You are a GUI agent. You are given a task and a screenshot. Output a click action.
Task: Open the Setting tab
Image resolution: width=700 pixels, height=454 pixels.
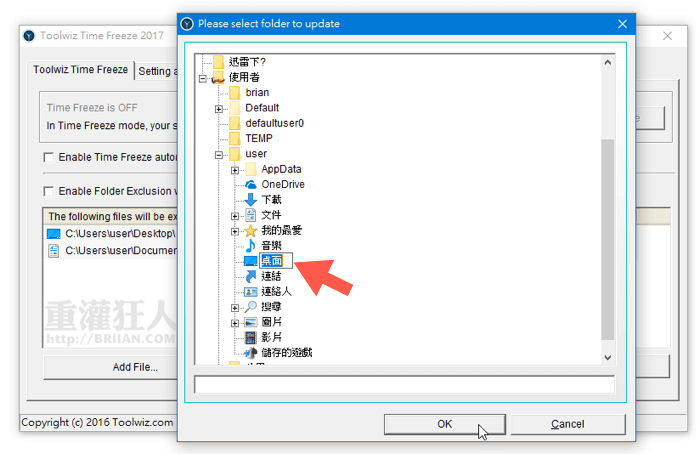tap(157, 71)
